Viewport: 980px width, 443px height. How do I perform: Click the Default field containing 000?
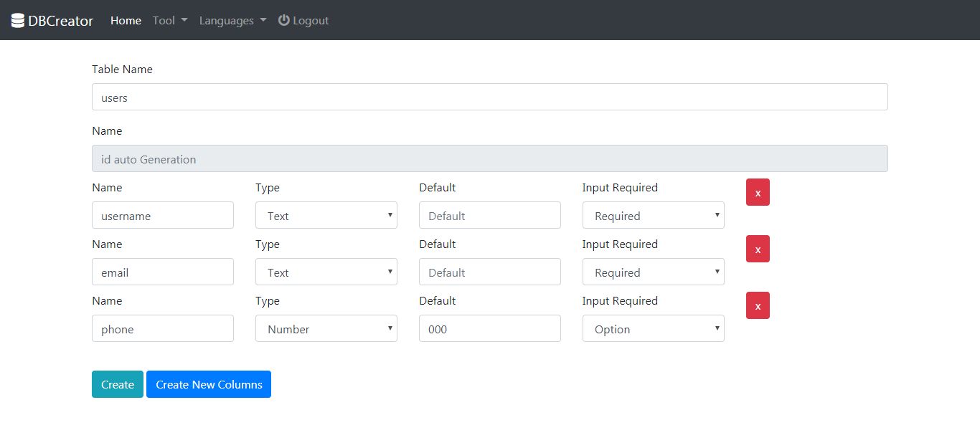[489, 329]
